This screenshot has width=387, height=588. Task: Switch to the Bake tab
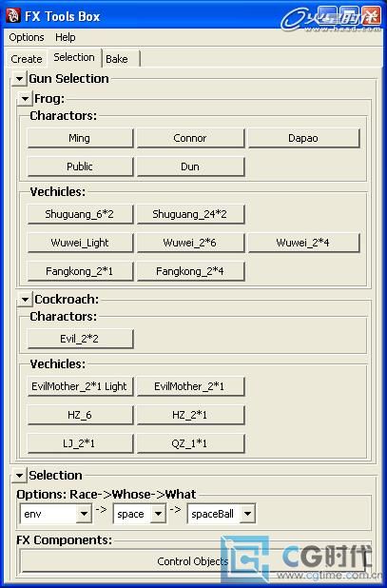point(121,59)
